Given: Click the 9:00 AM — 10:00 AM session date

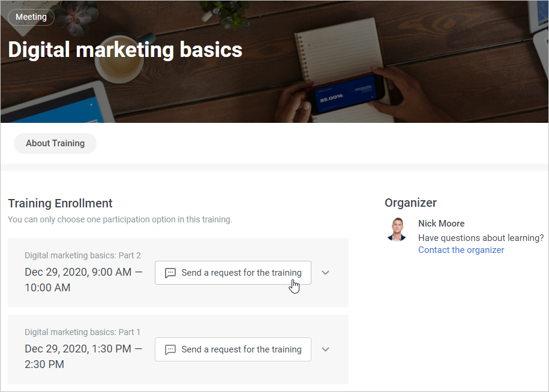Looking at the screenshot, I should point(83,280).
